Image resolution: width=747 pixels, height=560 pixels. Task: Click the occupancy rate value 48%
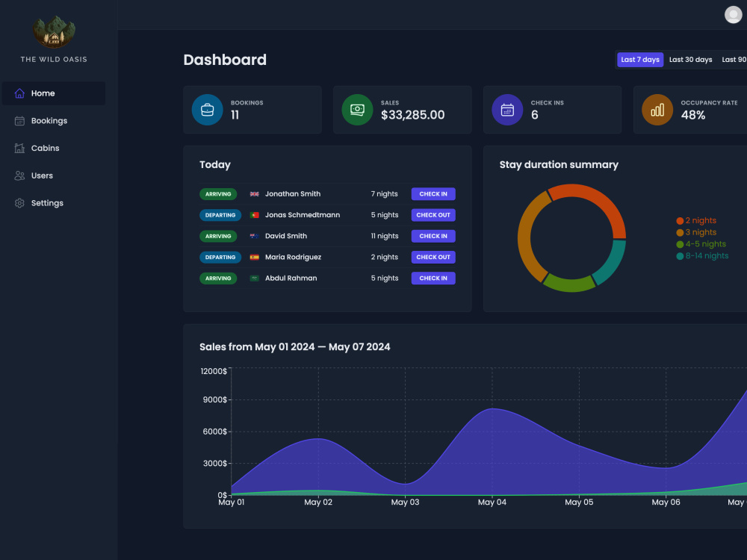click(x=692, y=115)
